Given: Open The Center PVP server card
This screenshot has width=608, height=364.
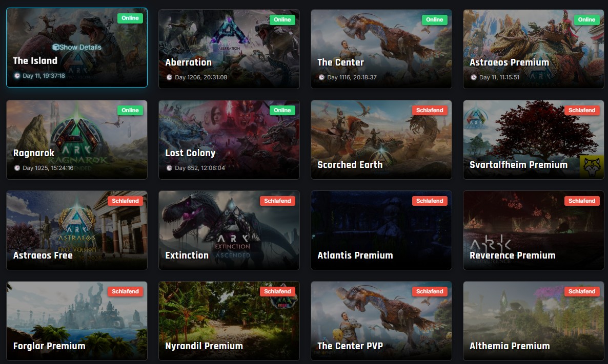Looking at the screenshot, I should click(381, 320).
